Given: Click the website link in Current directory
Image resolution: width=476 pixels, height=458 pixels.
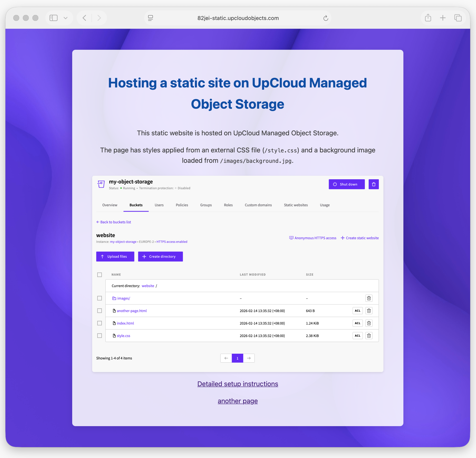Looking at the screenshot, I should click(148, 286).
